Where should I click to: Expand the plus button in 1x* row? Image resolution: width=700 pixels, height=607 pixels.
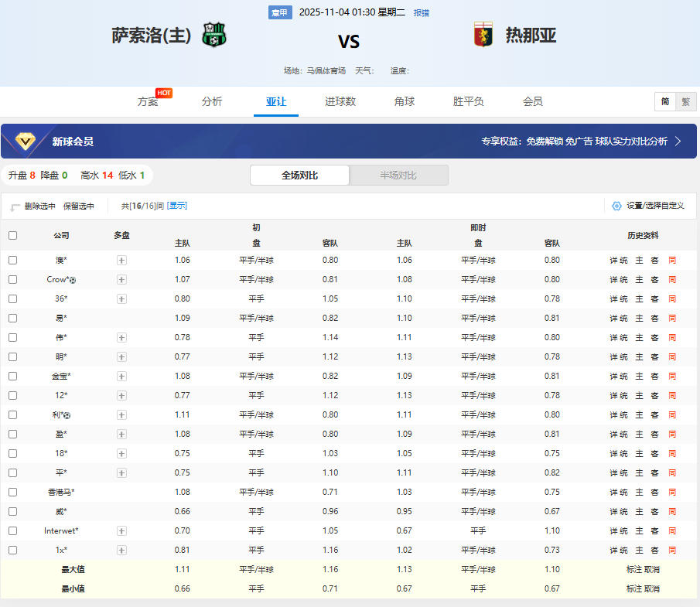[121, 551]
